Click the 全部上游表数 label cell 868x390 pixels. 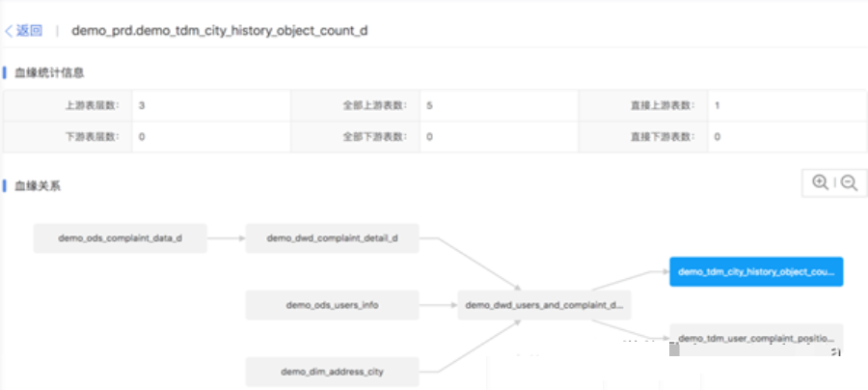point(374,105)
